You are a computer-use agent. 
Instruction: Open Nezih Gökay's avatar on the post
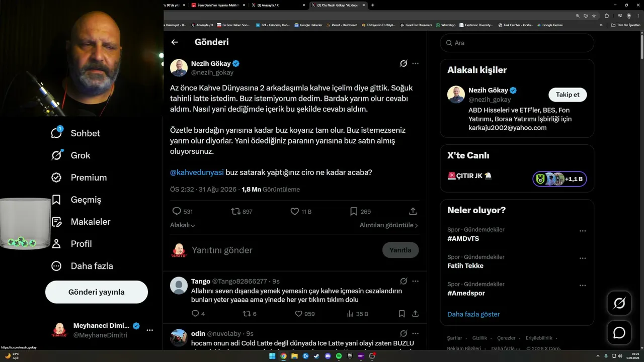(179, 68)
